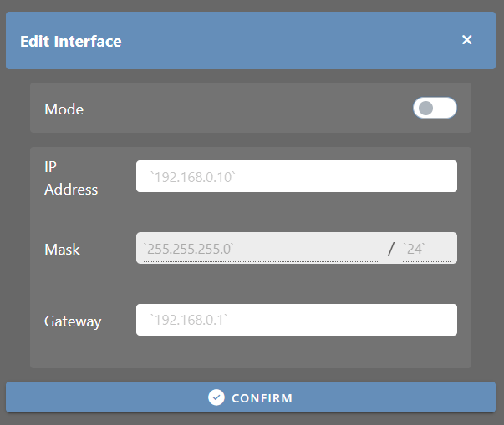This screenshot has height=425, width=504.
Task: Click the grey knob of Mode switch
Action: (x=425, y=108)
